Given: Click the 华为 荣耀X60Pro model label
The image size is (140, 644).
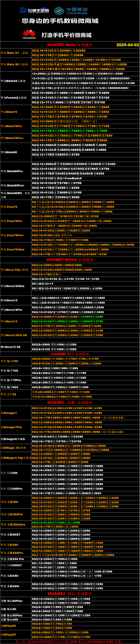Looking at the screenshot, I should click(12, 553).
